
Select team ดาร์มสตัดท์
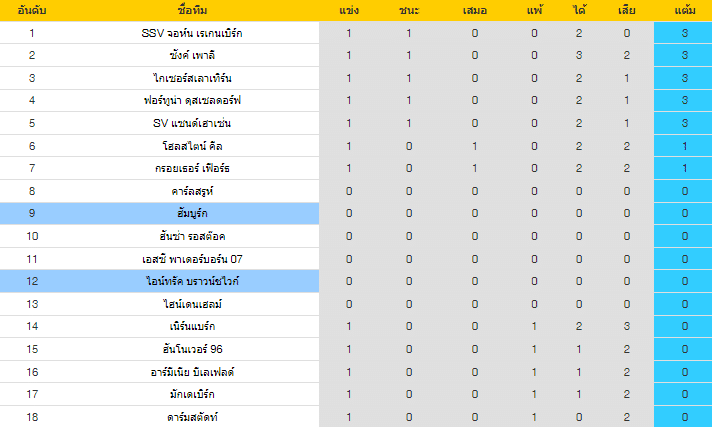(192, 417)
